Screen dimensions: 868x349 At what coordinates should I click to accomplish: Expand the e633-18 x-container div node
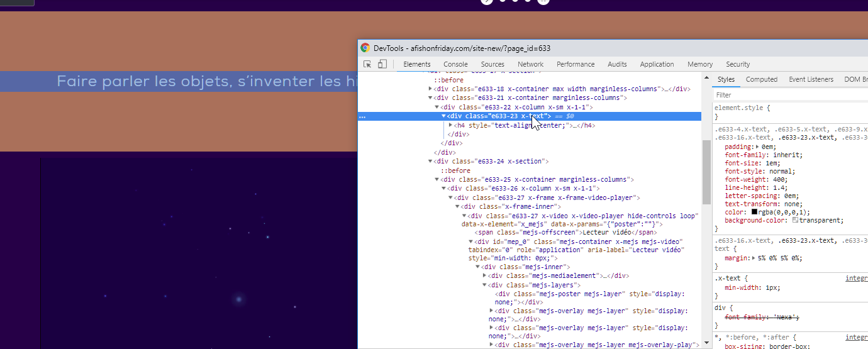click(430, 89)
